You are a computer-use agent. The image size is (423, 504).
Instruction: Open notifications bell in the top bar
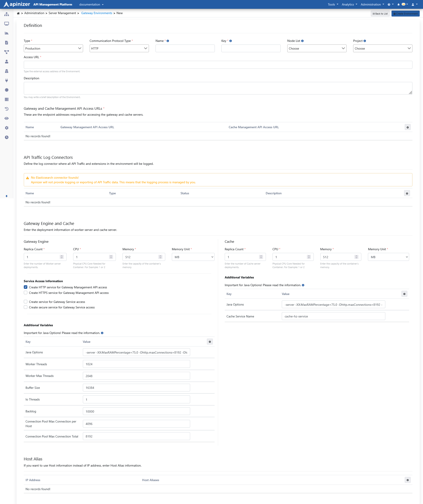point(398,5)
